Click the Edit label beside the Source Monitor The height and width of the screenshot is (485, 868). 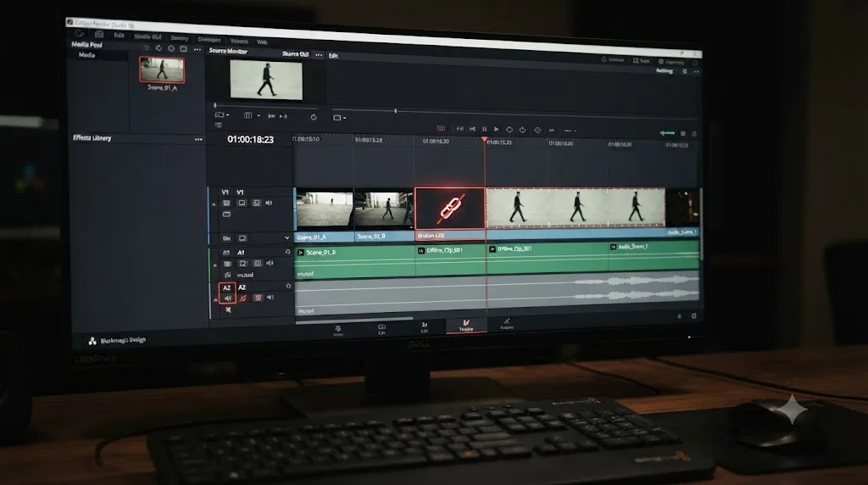click(333, 55)
